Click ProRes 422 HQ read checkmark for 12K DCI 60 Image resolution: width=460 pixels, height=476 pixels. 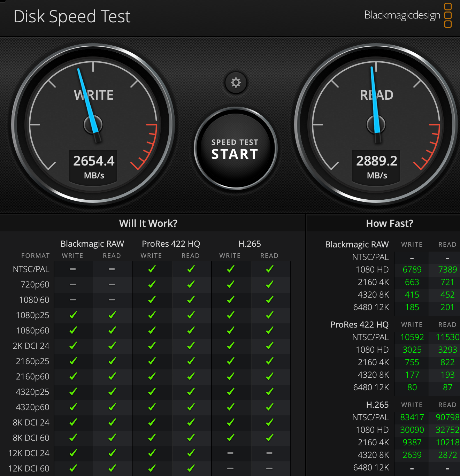(x=191, y=468)
